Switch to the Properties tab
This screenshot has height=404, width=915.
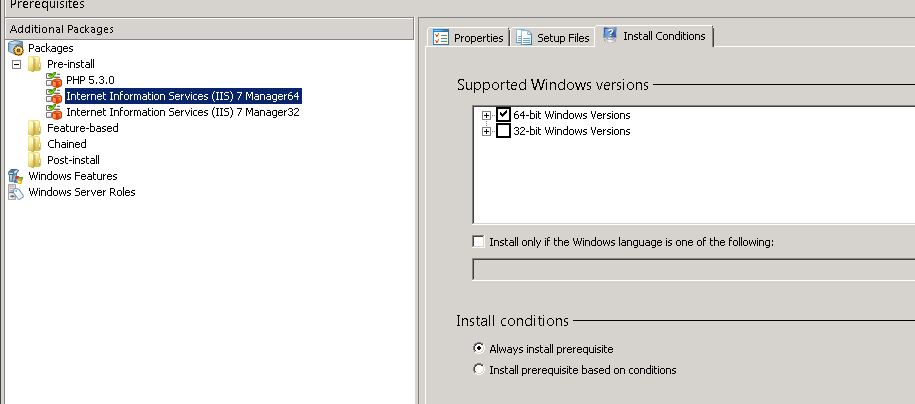coord(469,38)
